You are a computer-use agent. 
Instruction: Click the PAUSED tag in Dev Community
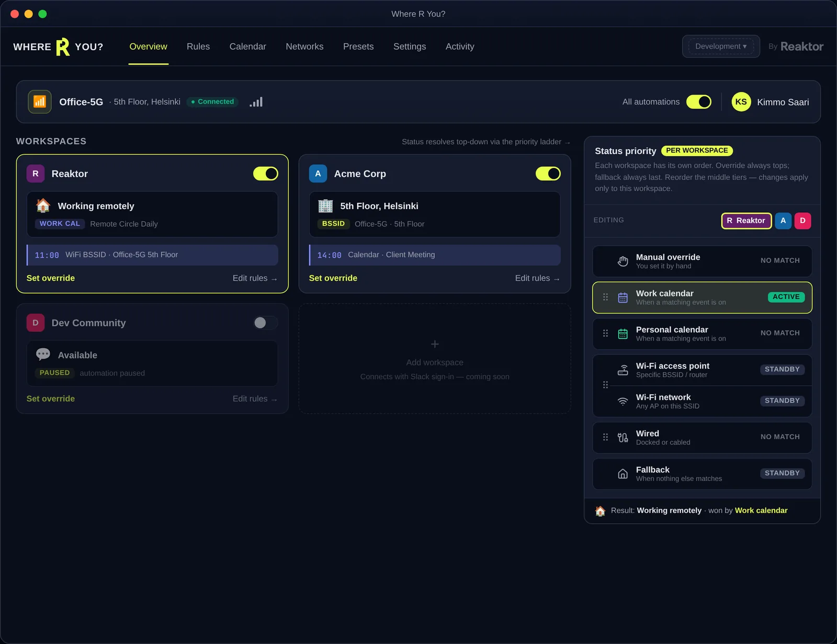pyautogui.click(x=54, y=373)
